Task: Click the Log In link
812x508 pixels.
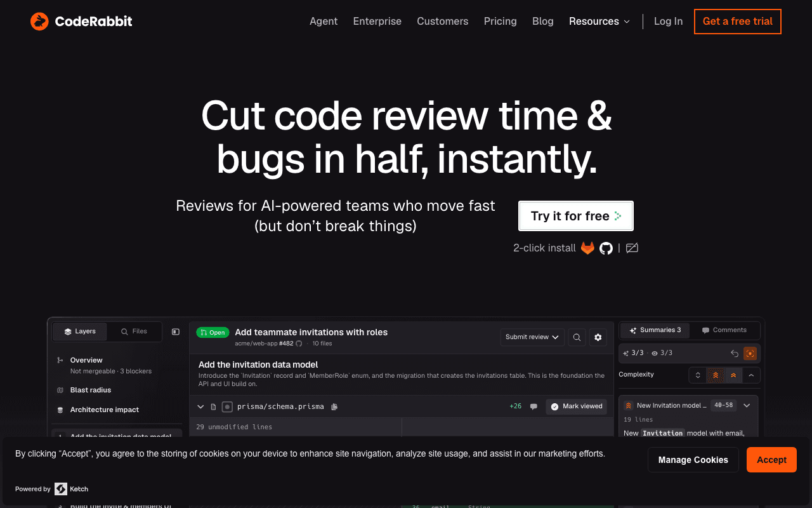Action: [x=669, y=22]
